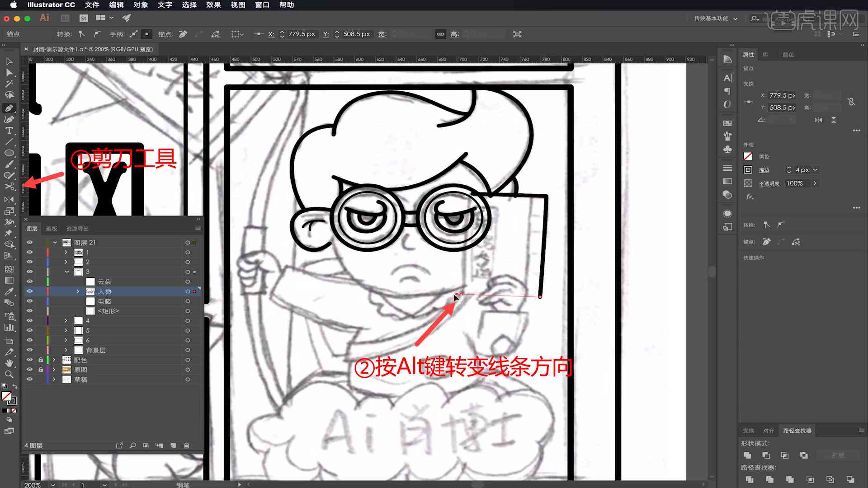868x488 pixels.
Task: Drag the stroke opacity slider
Action: 815,183
